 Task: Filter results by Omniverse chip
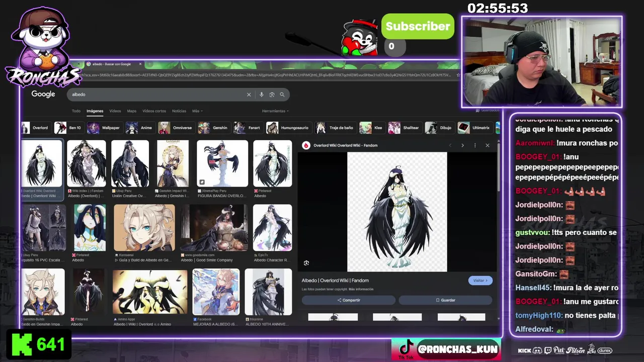[176, 128]
